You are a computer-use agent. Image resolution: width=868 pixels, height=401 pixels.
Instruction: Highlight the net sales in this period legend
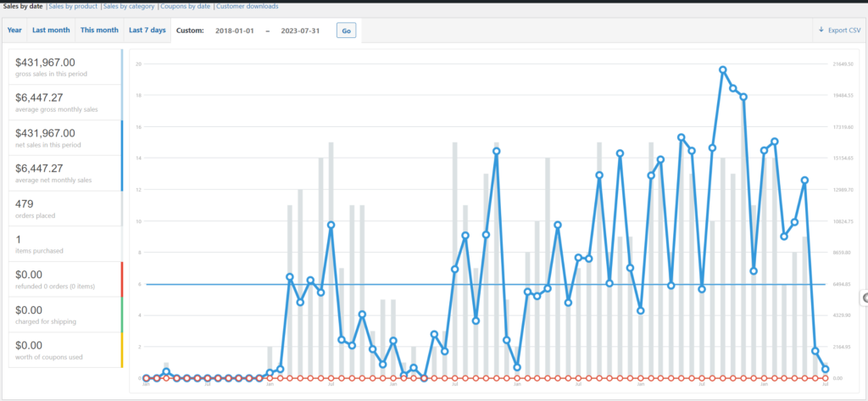(66, 138)
